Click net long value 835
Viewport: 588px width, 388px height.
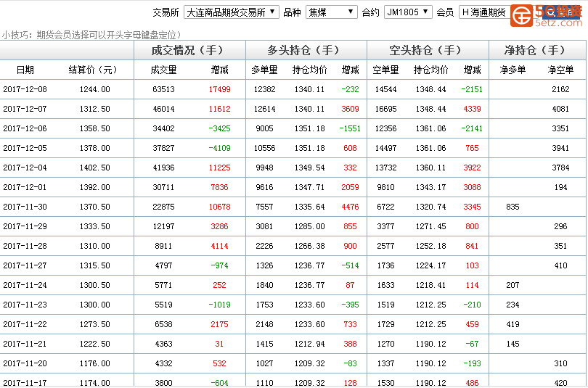tap(513, 207)
